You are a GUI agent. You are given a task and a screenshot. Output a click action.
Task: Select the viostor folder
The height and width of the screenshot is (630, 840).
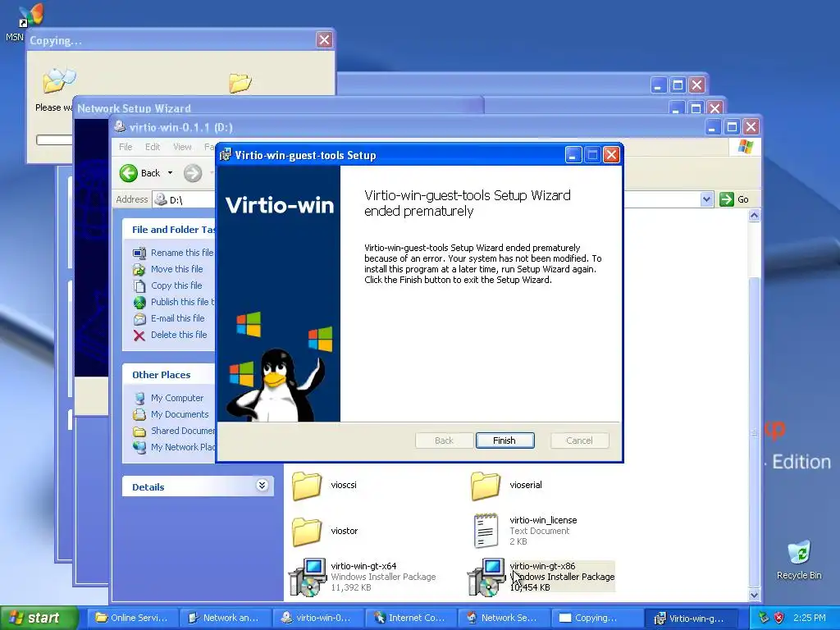coord(326,532)
